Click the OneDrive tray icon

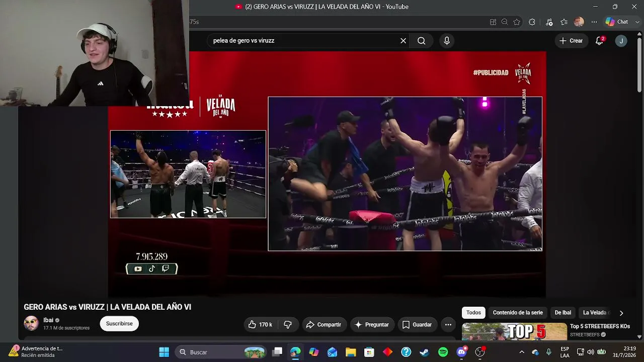(x=535, y=352)
